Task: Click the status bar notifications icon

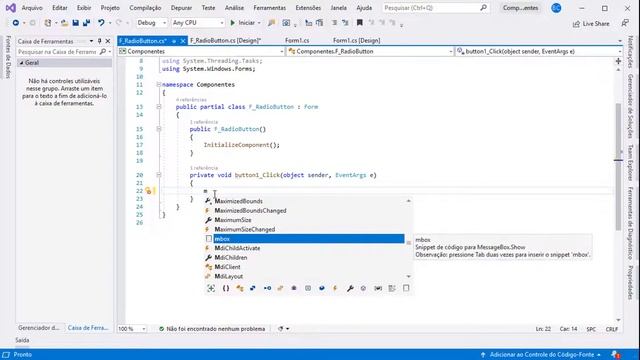Action: (616, 355)
